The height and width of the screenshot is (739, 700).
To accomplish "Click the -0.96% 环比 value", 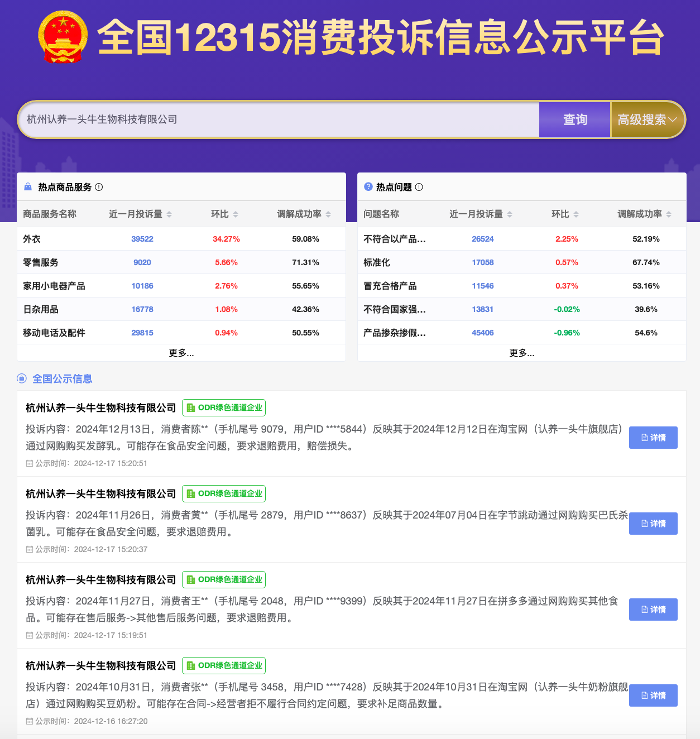I will click(567, 333).
